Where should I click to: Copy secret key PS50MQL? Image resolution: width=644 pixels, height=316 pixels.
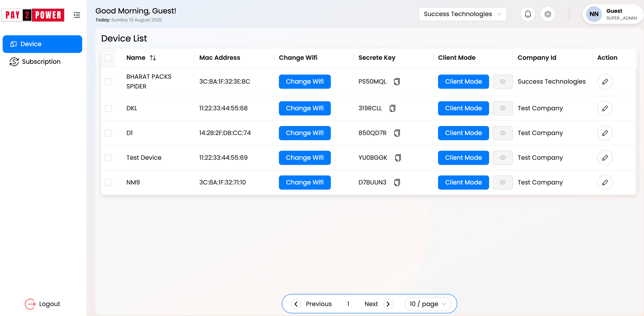[x=397, y=82]
